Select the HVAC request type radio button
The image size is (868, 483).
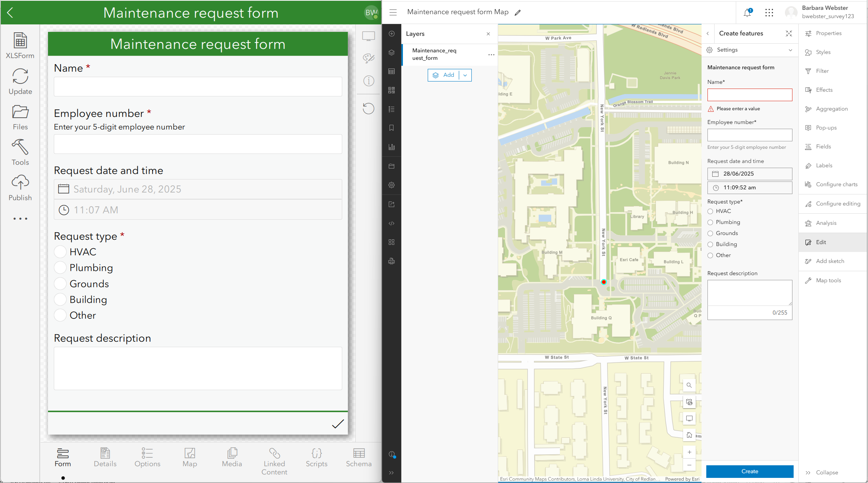60,252
